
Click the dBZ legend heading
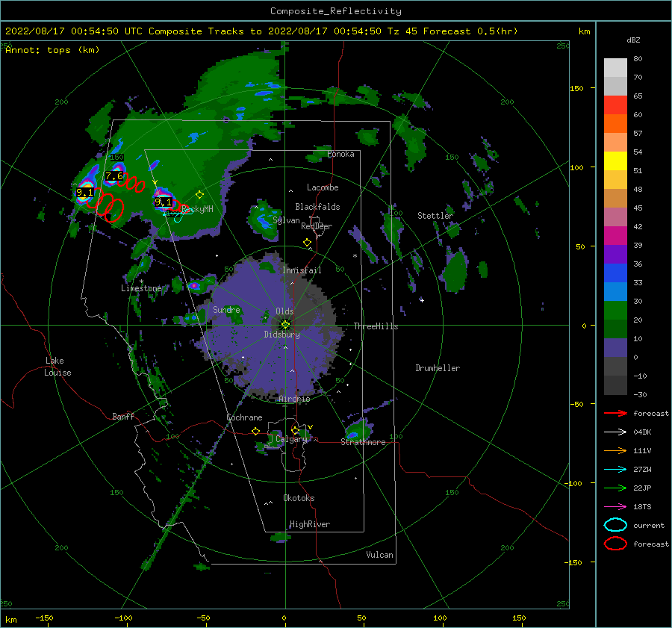(633, 40)
